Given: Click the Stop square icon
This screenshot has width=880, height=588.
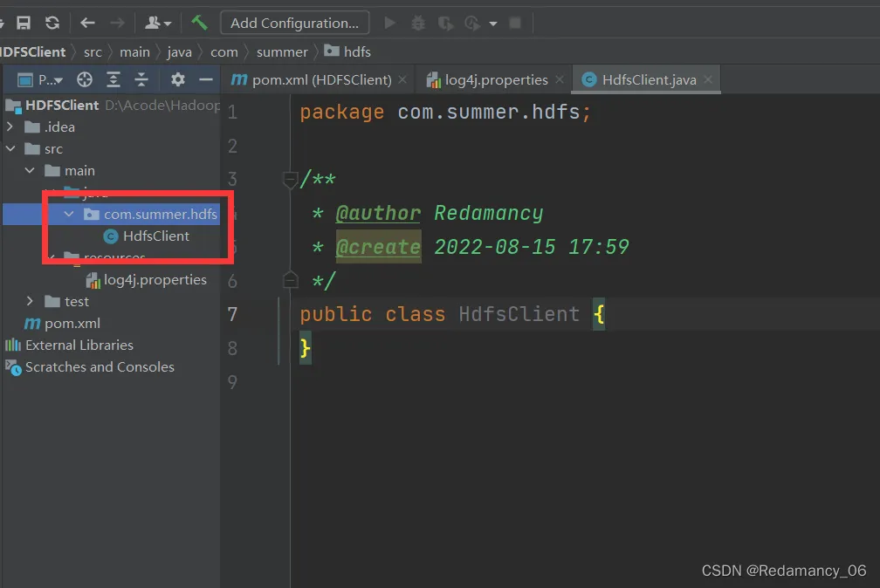Looking at the screenshot, I should point(515,23).
